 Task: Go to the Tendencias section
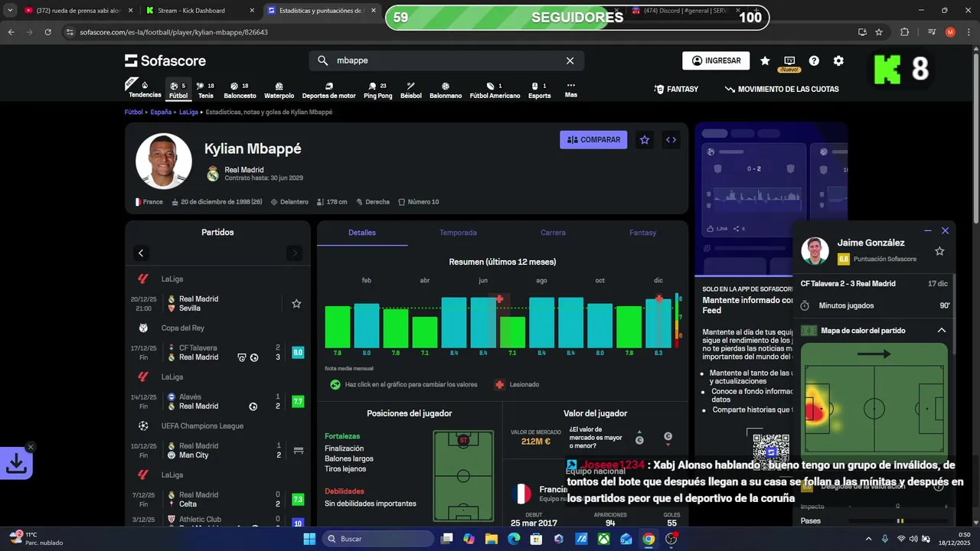coord(145,88)
